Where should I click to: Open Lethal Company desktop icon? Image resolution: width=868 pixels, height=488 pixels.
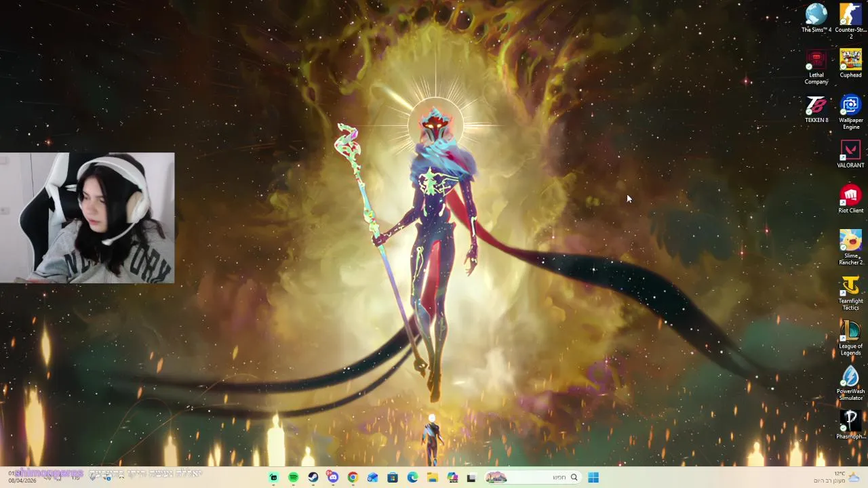click(x=816, y=68)
